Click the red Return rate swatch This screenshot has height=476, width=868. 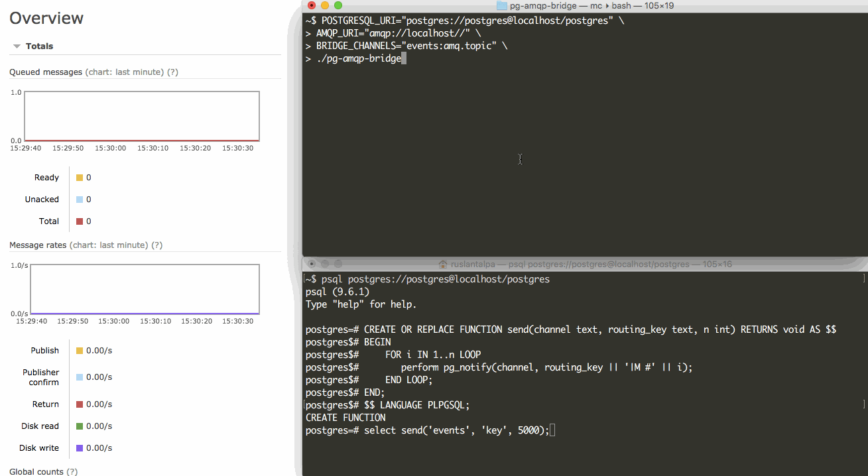[x=80, y=404]
